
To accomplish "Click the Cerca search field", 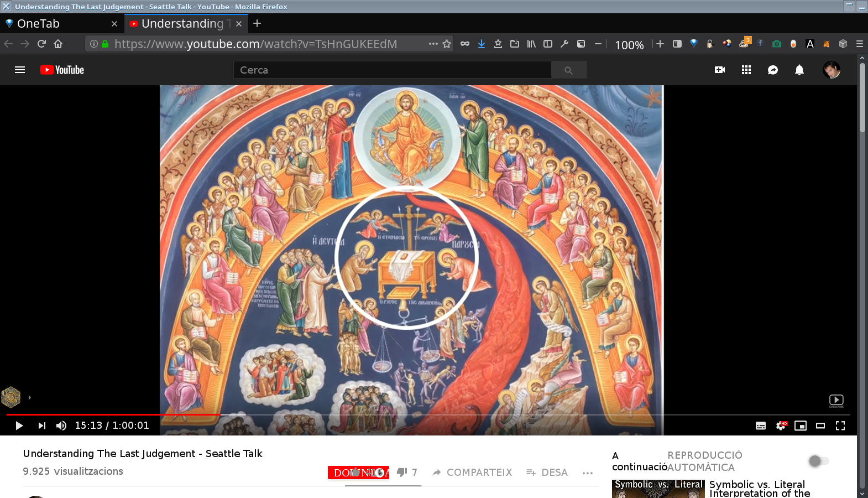I will coord(392,70).
